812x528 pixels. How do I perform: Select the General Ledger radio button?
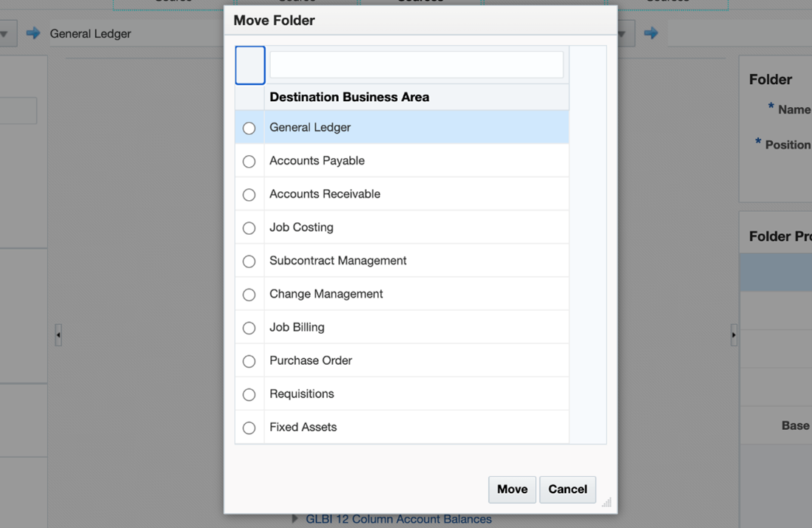249,128
